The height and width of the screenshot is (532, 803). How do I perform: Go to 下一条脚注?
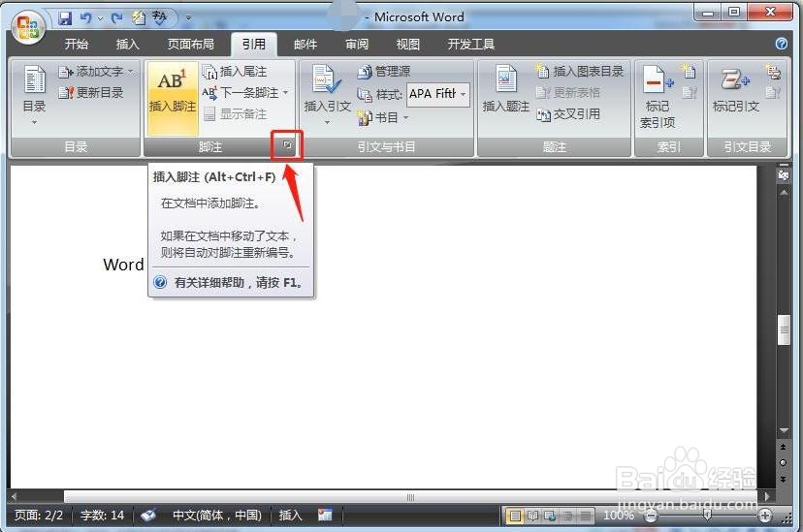[x=241, y=93]
